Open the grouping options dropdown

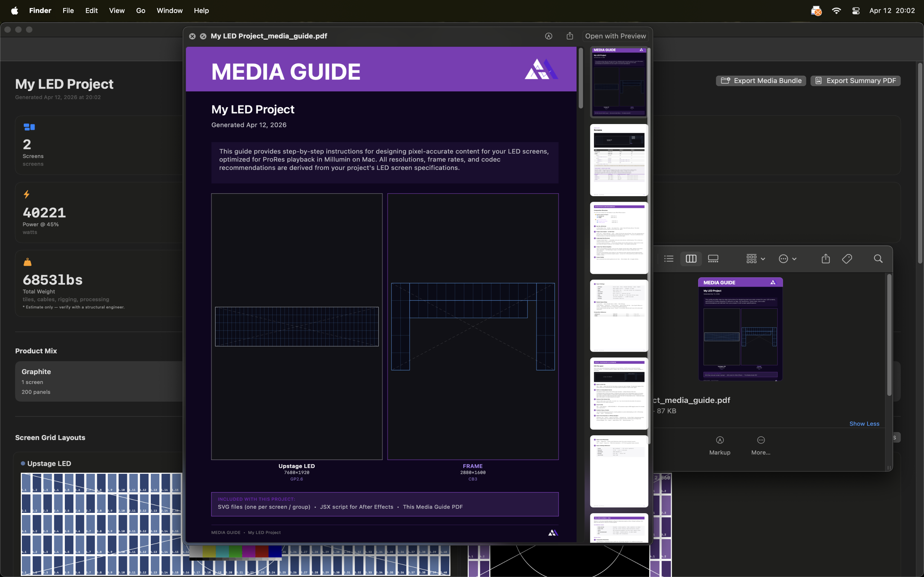[x=755, y=258]
